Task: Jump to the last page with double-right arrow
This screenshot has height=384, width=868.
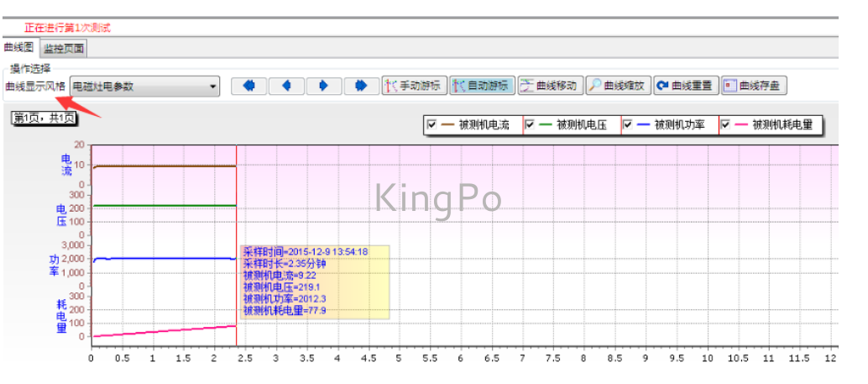Action: coord(362,86)
